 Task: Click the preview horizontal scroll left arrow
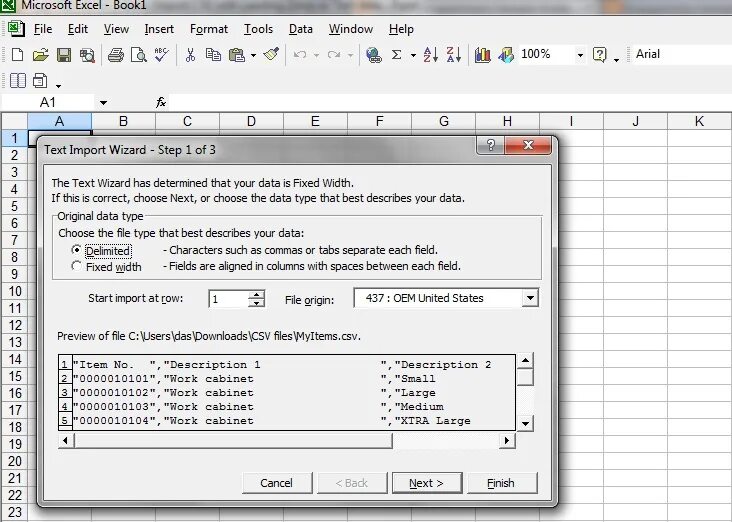point(65,440)
